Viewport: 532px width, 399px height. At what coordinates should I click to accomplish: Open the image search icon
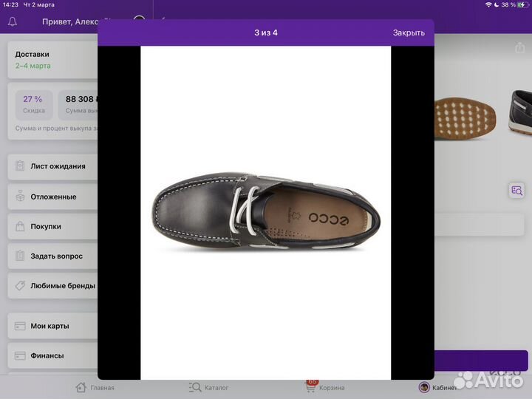pyautogui.click(x=516, y=191)
